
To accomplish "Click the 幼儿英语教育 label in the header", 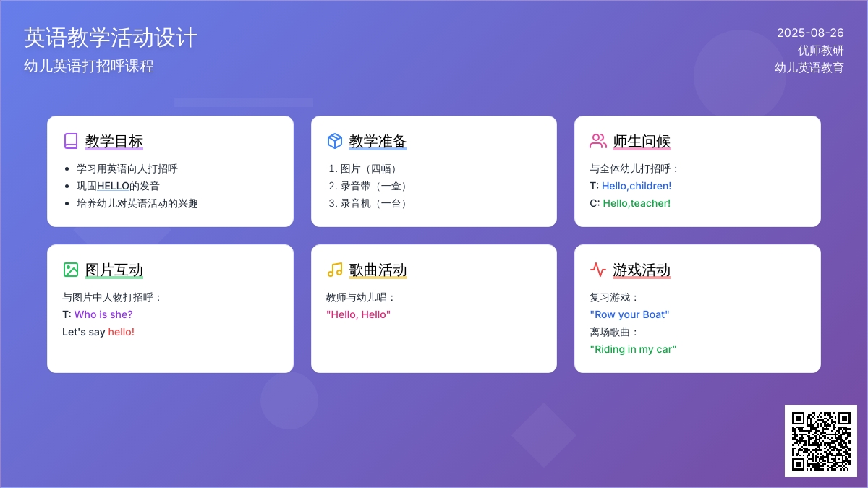I will pyautogui.click(x=809, y=67).
